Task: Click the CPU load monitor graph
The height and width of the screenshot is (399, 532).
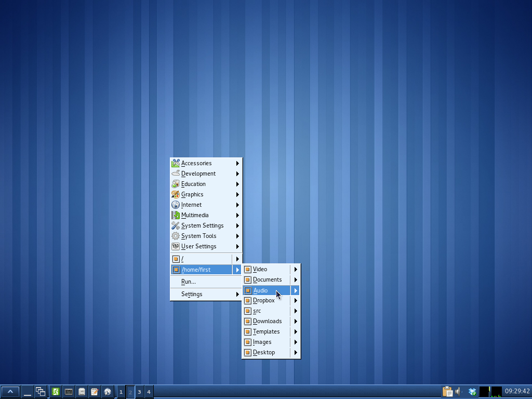Action: coord(496,392)
